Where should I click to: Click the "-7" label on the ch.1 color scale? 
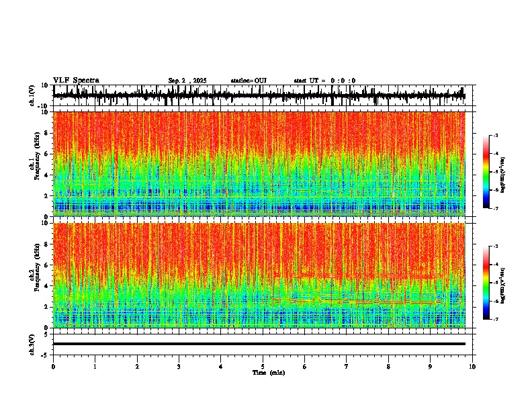[495, 208]
